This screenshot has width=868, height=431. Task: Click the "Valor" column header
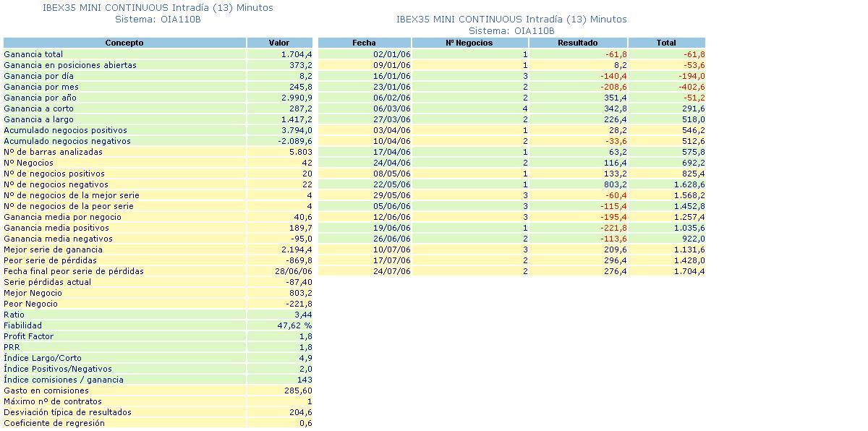click(x=278, y=43)
